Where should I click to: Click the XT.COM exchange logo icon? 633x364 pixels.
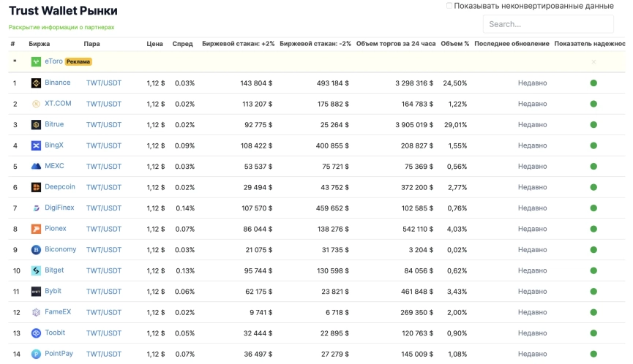(36, 104)
